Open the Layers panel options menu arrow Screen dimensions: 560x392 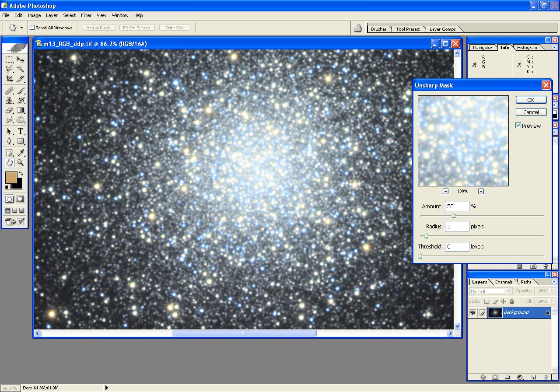click(x=554, y=282)
